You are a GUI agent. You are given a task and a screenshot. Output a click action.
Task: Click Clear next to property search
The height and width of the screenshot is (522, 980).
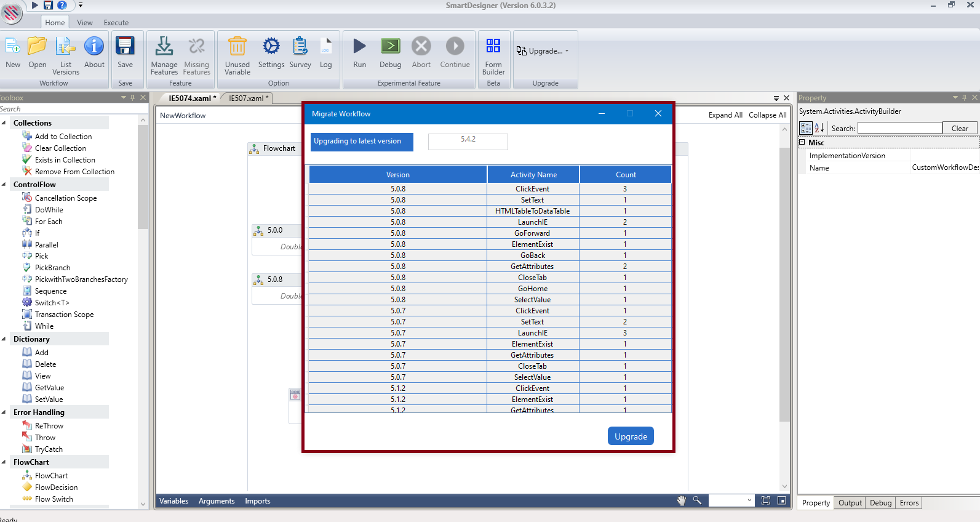[x=959, y=128]
